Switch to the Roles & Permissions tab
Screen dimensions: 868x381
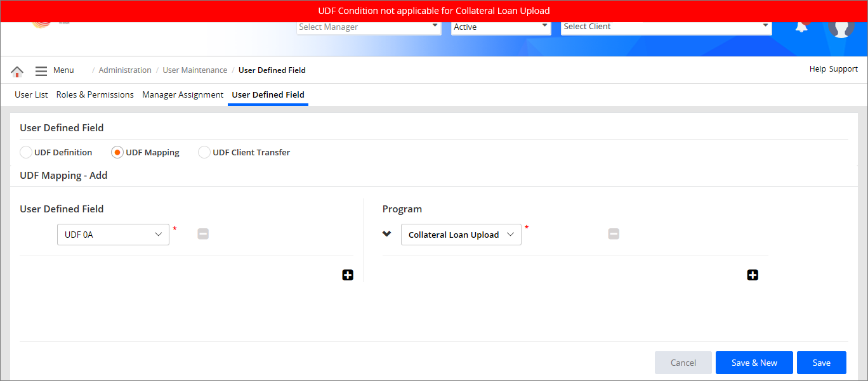tap(95, 94)
